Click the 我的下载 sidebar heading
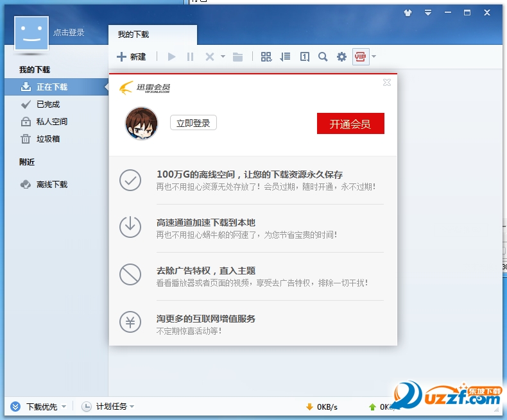This screenshot has height=420, width=507. 35,69
